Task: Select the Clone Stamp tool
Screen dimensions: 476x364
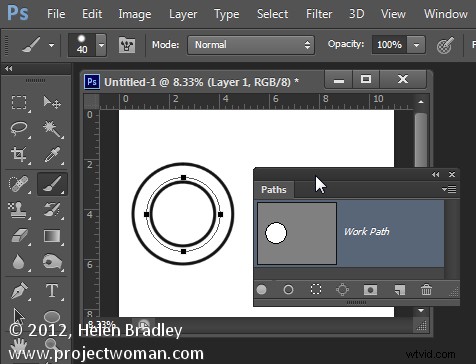Action: point(18,210)
